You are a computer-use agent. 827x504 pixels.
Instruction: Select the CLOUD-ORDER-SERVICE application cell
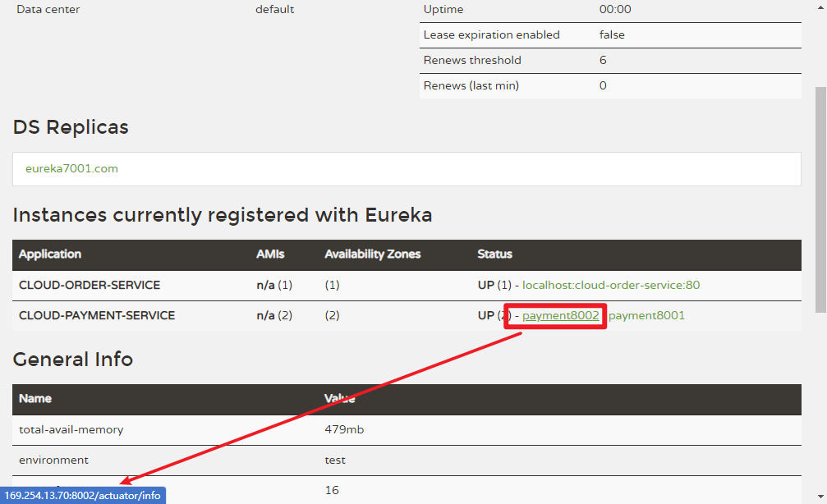[x=90, y=285]
